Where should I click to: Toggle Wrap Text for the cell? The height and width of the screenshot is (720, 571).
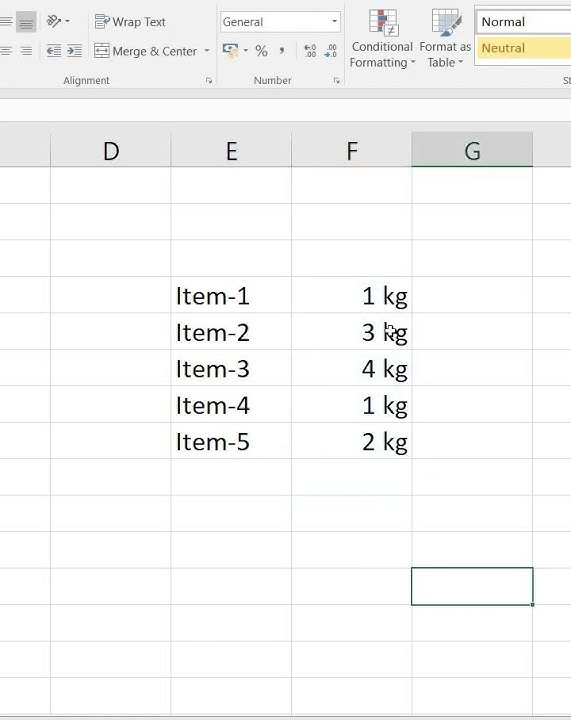pyautogui.click(x=130, y=22)
